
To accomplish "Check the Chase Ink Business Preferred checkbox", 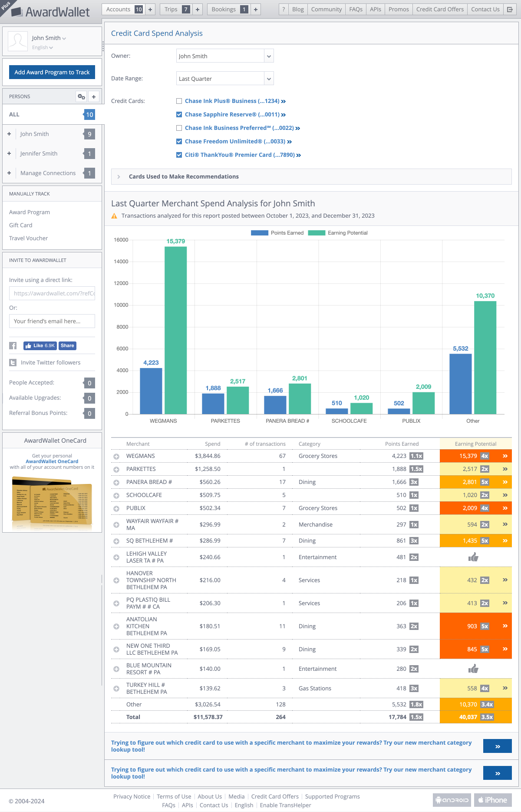I will coord(179,128).
